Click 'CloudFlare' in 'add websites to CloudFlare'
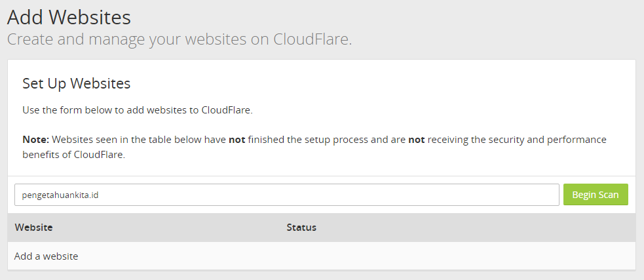Viewport: 644px width, 280px height. pyautogui.click(x=227, y=110)
